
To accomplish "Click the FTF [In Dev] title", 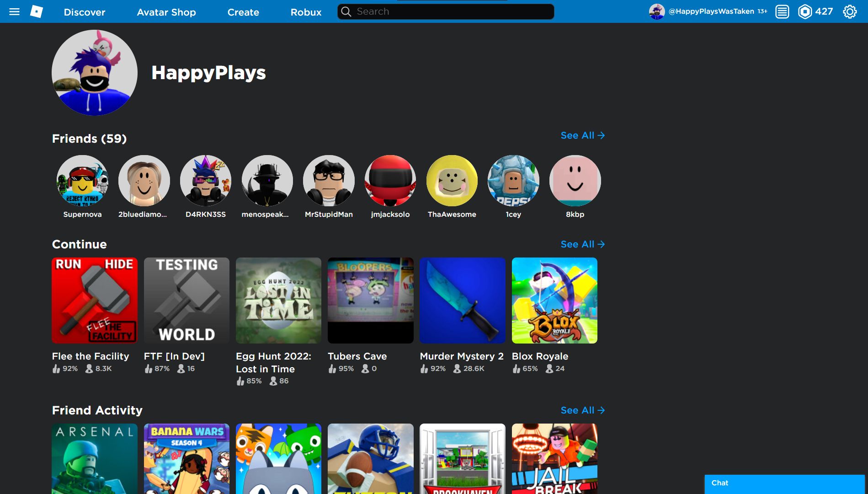I will (x=174, y=356).
